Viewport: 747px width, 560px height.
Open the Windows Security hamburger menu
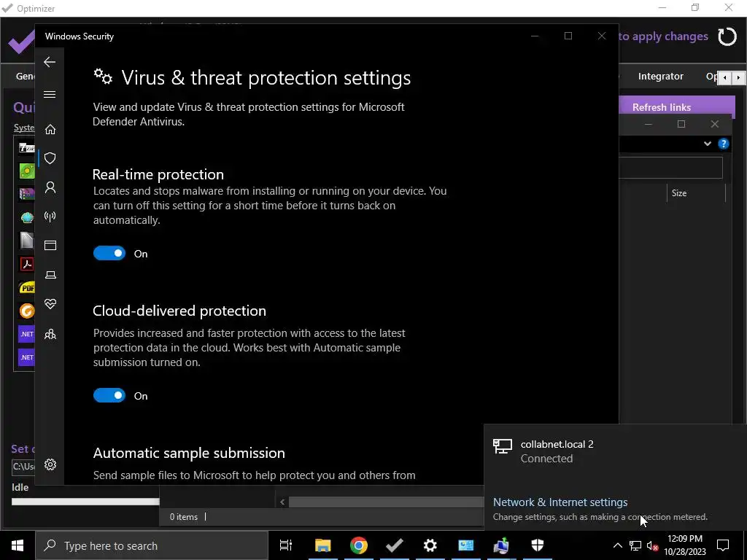(50, 94)
